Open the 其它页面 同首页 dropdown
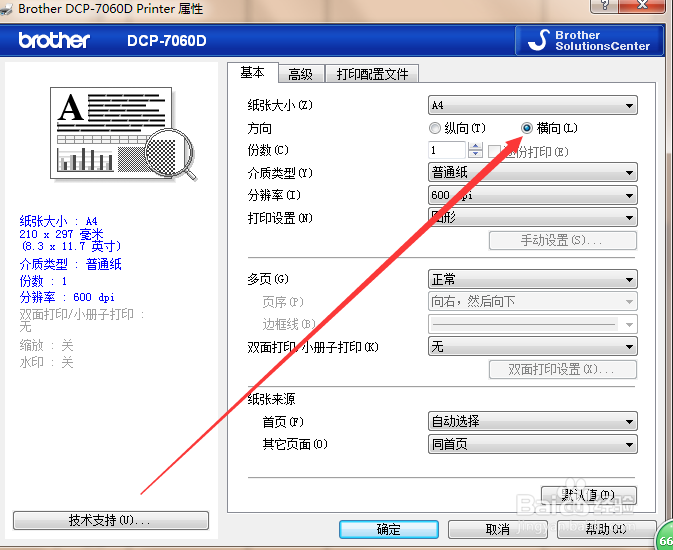 tap(533, 444)
